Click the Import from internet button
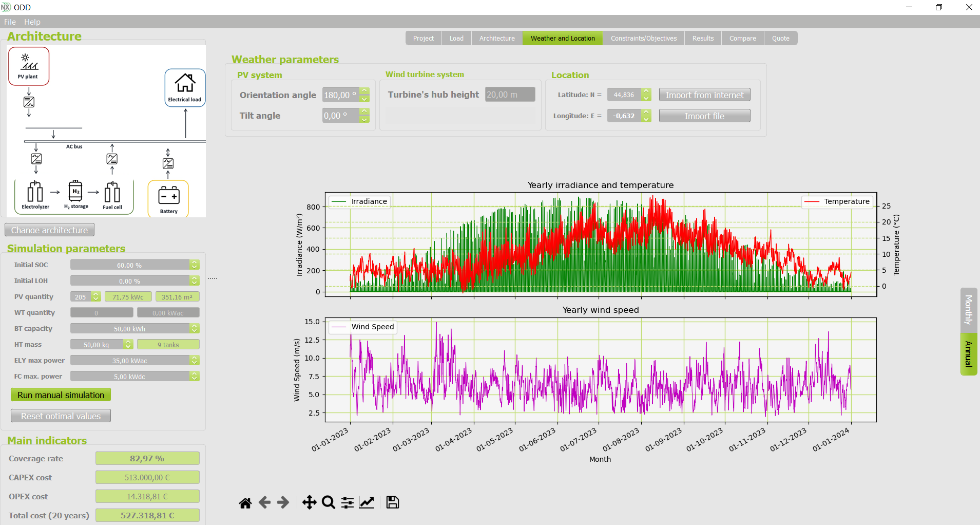980x525 pixels. click(x=704, y=95)
